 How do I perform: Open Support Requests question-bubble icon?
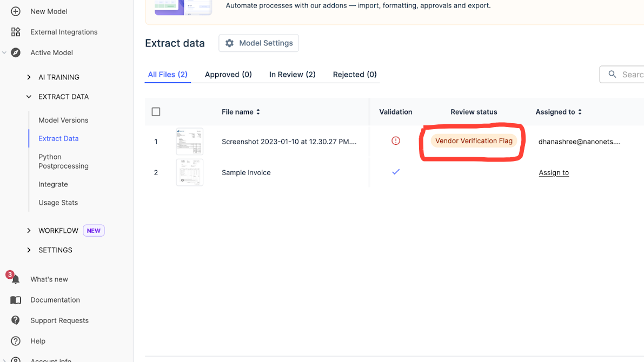point(16,320)
